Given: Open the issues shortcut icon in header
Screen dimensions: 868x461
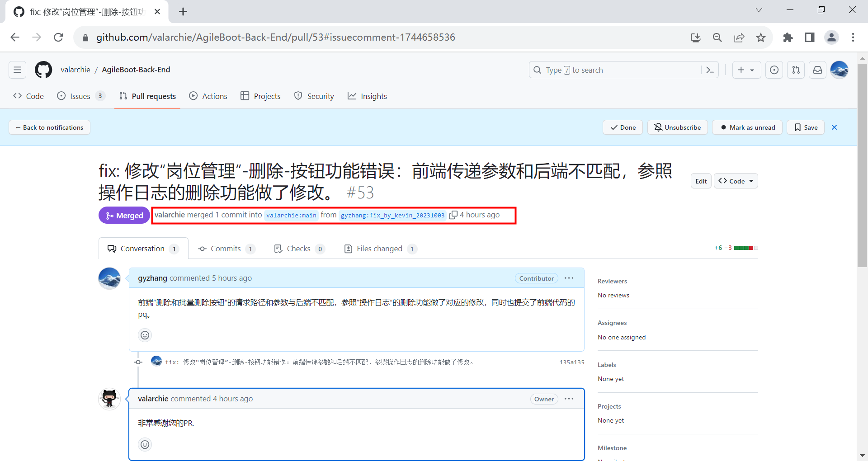Looking at the screenshot, I should (774, 70).
